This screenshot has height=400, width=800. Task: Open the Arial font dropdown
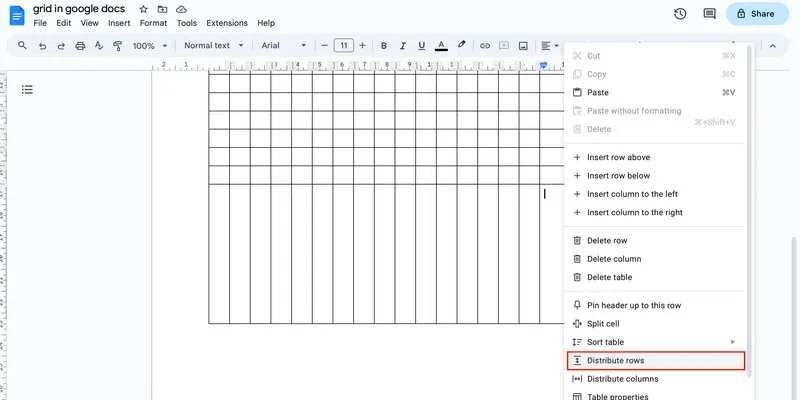[x=284, y=45]
